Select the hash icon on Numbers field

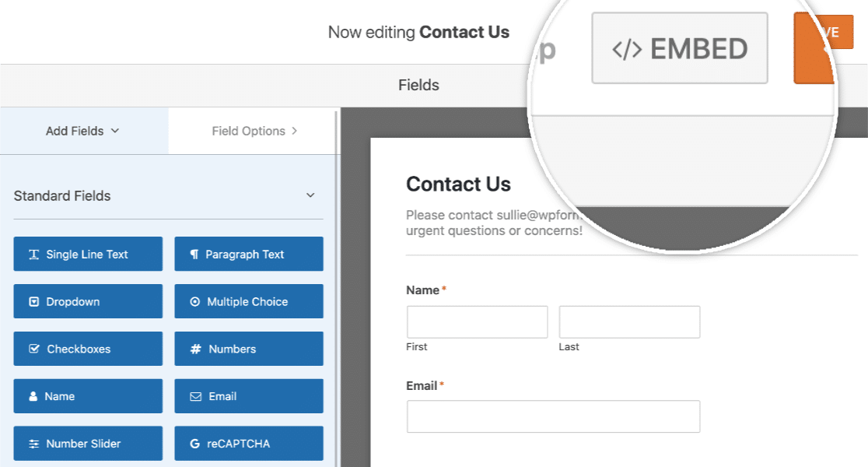tap(194, 349)
